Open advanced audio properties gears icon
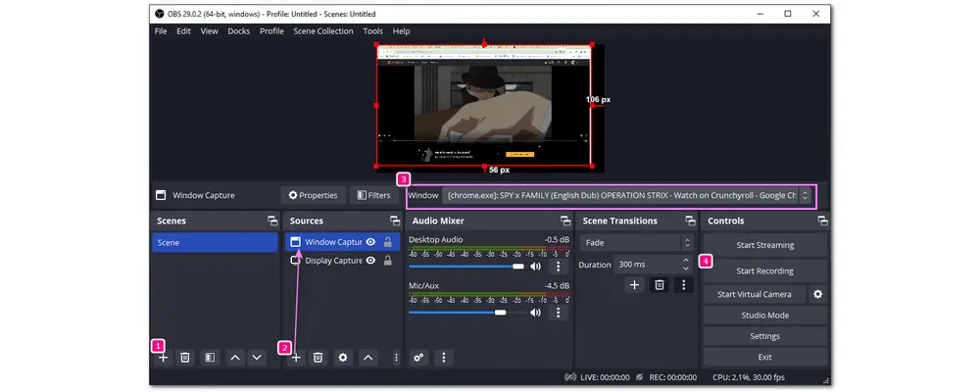 coord(418,358)
